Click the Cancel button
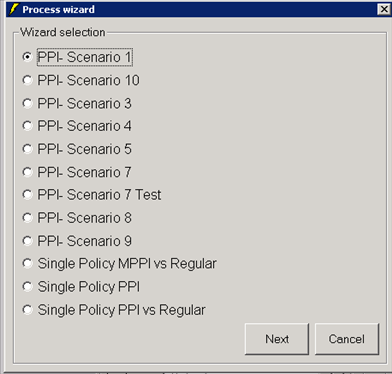The height and width of the screenshot is (374, 392). 347,339
